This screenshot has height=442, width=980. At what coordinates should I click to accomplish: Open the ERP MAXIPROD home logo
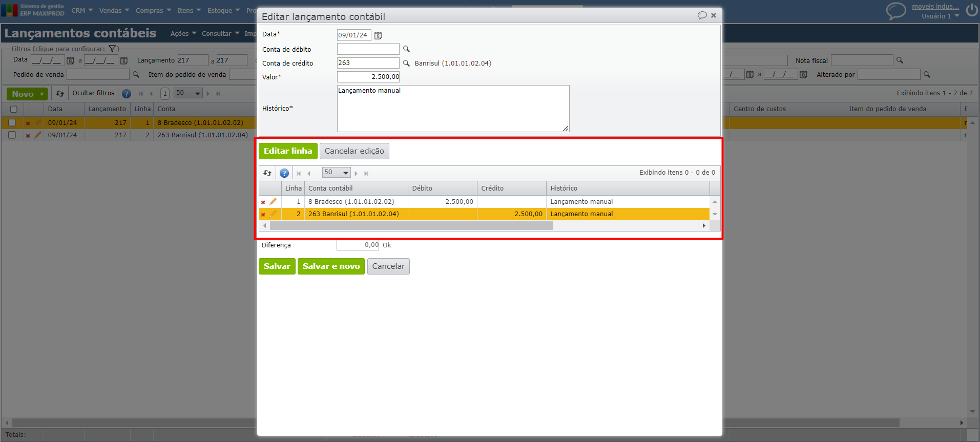coord(33,10)
